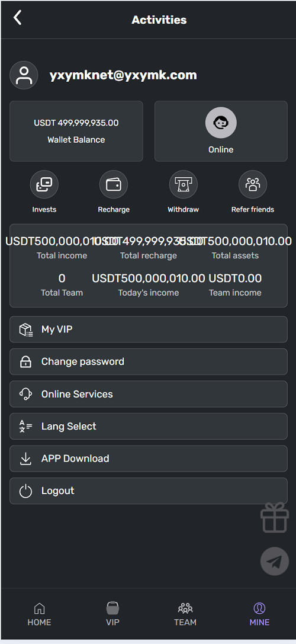
Task: Click the Wallet Balance card
Action: pos(76,131)
